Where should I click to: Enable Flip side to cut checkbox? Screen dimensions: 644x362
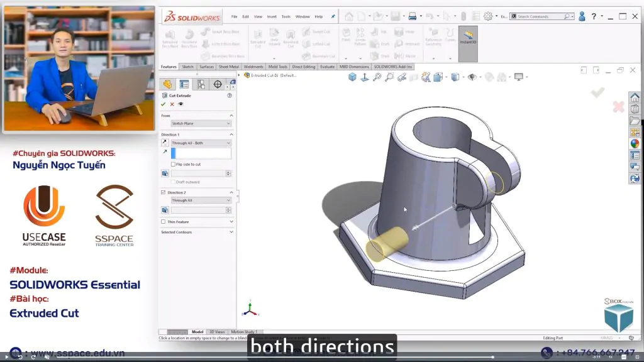(x=173, y=164)
